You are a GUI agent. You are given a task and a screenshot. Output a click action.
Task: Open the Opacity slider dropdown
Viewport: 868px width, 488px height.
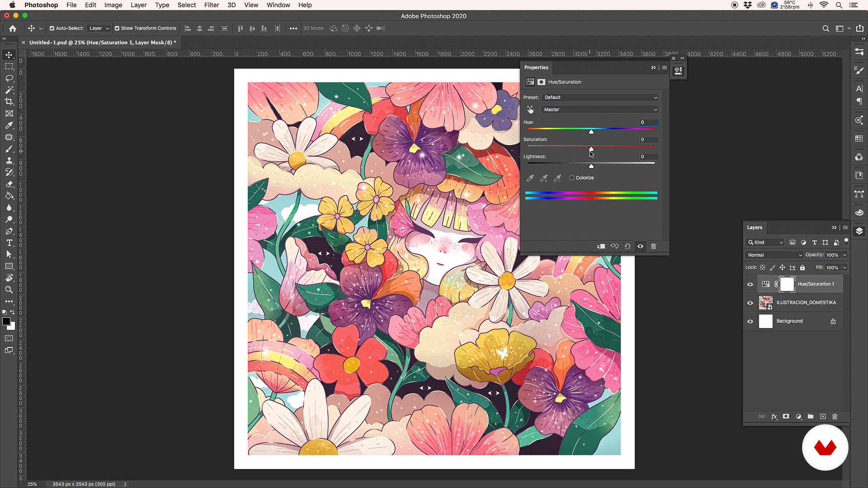[x=844, y=255]
